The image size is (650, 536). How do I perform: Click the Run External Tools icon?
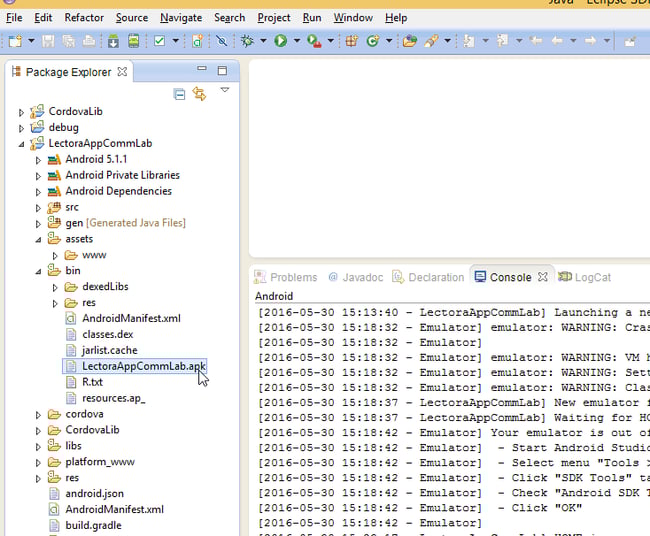coord(314,41)
